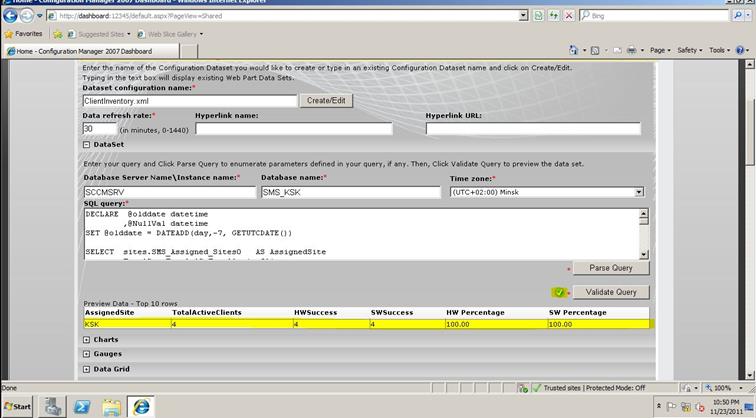Click the Action Center flag tray icon
This screenshot has width=756, height=418.
click(671, 407)
